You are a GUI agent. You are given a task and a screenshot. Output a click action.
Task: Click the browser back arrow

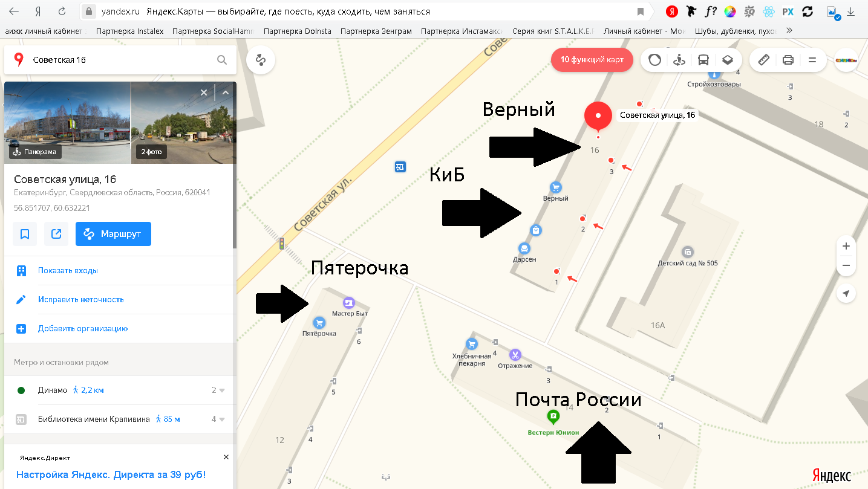pos(13,11)
